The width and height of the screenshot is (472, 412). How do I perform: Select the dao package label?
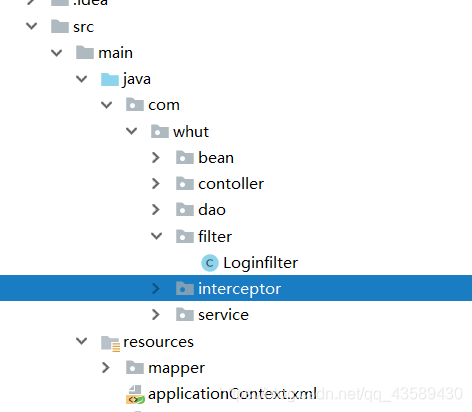212,210
